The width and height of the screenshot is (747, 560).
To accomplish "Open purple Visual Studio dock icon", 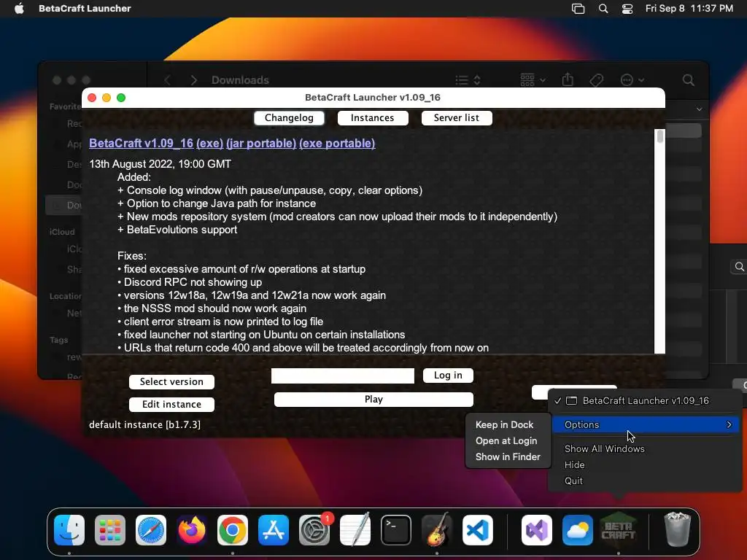I will coord(537,530).
